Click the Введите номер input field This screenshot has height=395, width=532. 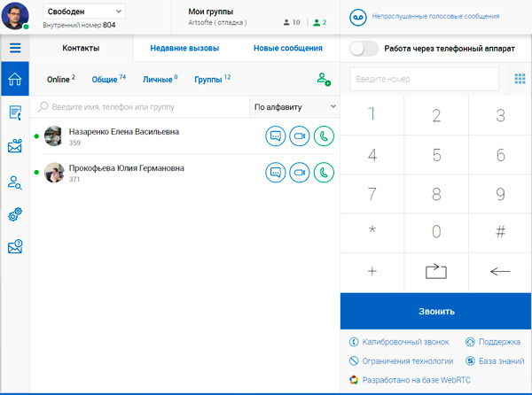click(x=424, y=79)
